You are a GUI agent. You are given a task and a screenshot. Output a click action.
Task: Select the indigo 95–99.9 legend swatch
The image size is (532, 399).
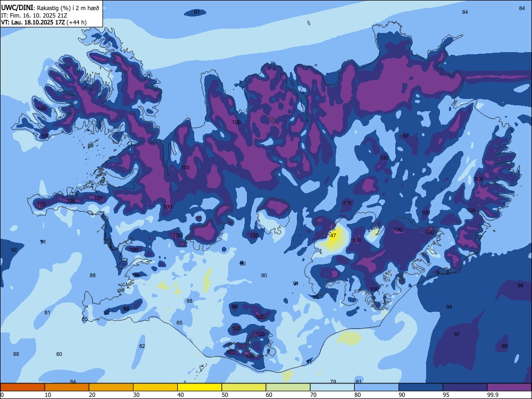pyautogui.click(x=465, y=387)
